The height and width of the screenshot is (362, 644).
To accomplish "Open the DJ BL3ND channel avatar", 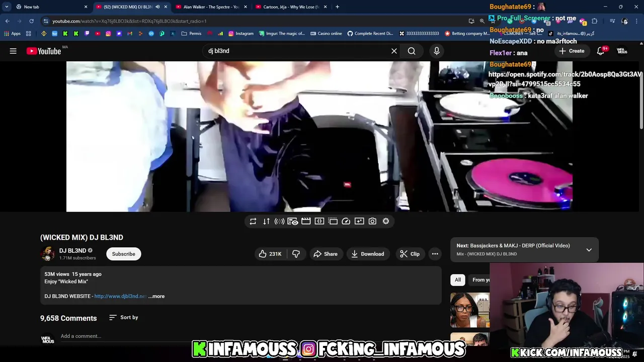I will tap(48, 254).
